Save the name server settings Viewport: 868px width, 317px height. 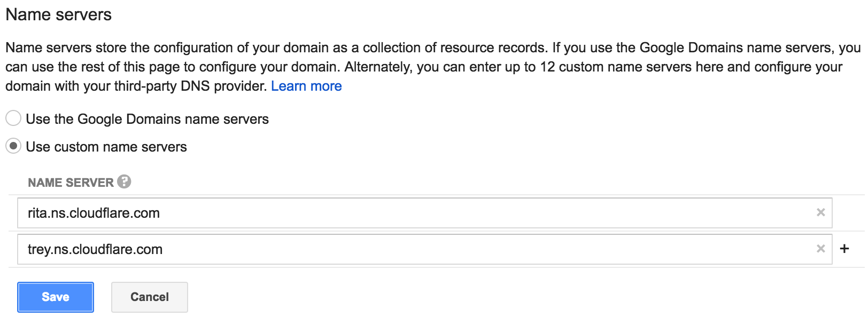(56, 297)
